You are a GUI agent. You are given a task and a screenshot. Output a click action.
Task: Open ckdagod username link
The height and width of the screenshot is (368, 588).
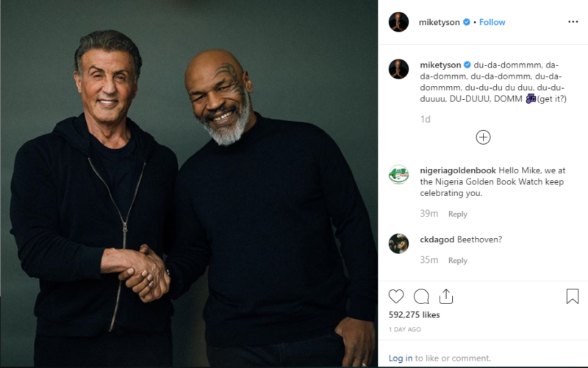point(437,239)
